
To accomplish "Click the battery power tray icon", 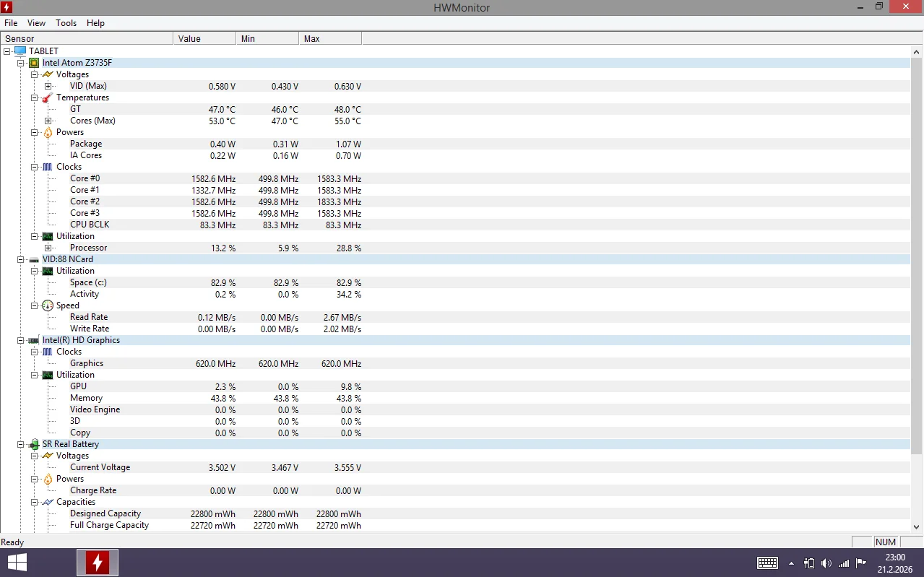I will [x=809, y=563].
